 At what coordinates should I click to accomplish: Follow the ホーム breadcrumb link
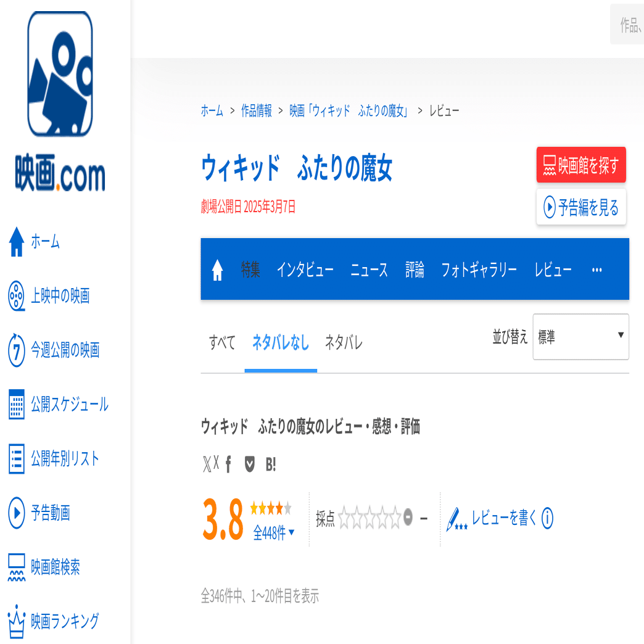click(x=212, y=110)
